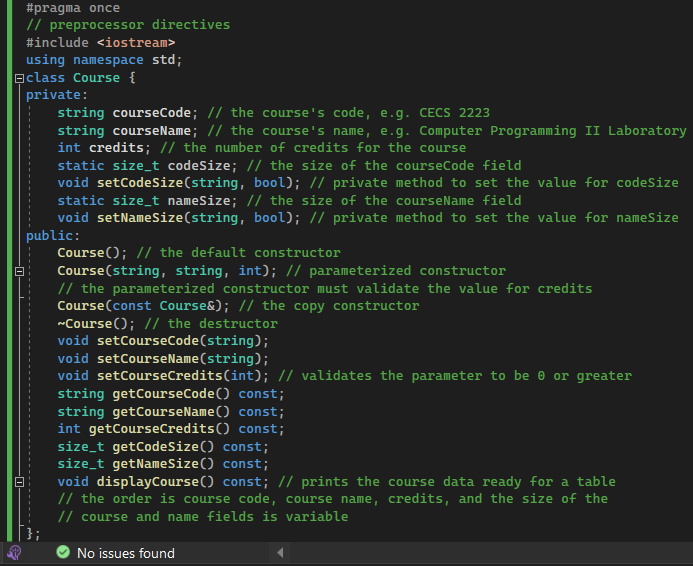Click the setCourseCredits method
The width and height of the screenshot is (693, 566).
pos(160,376)
